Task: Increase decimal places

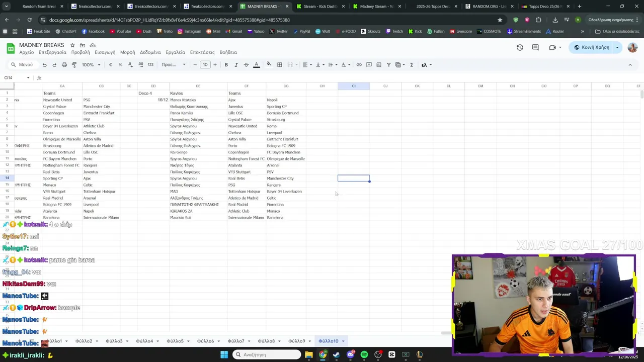Action: coord(140,65)
